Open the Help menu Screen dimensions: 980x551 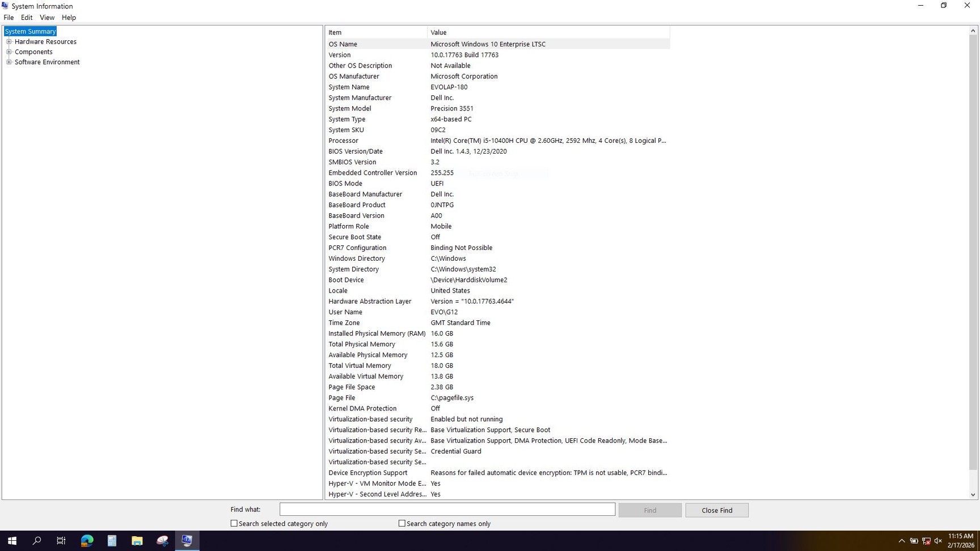pos(69,17)
